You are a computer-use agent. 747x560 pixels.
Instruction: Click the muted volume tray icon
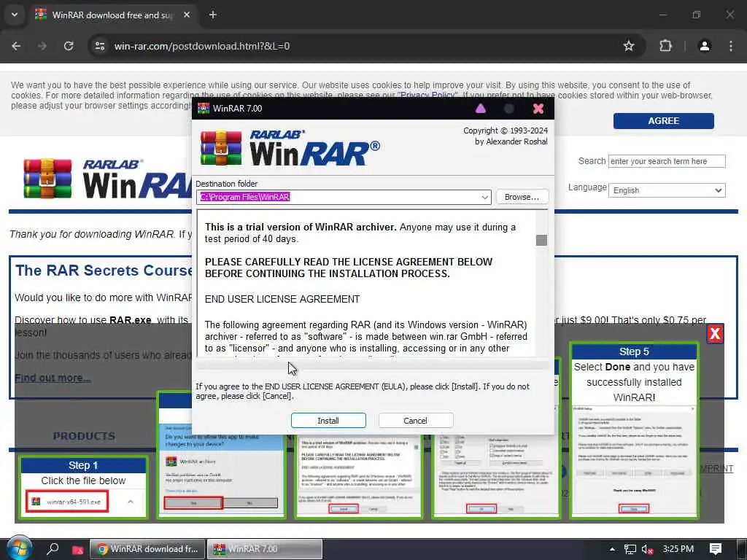click(x=648, y=549)
